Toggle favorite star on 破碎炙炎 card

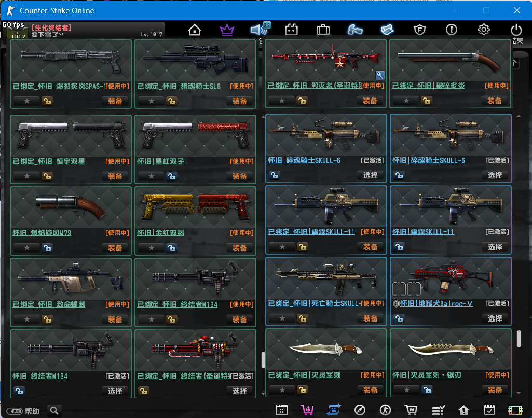406,101
